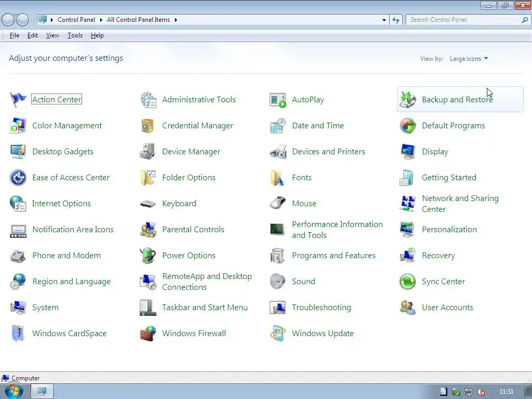Click the Desktop Gadgets icon
The image size is (532, 399).
pos(18,152)
